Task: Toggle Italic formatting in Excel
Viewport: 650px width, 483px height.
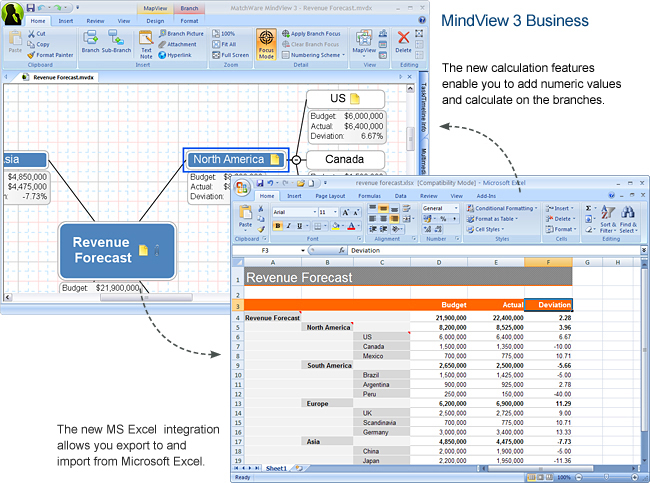Action: click(x=289, y=226)
